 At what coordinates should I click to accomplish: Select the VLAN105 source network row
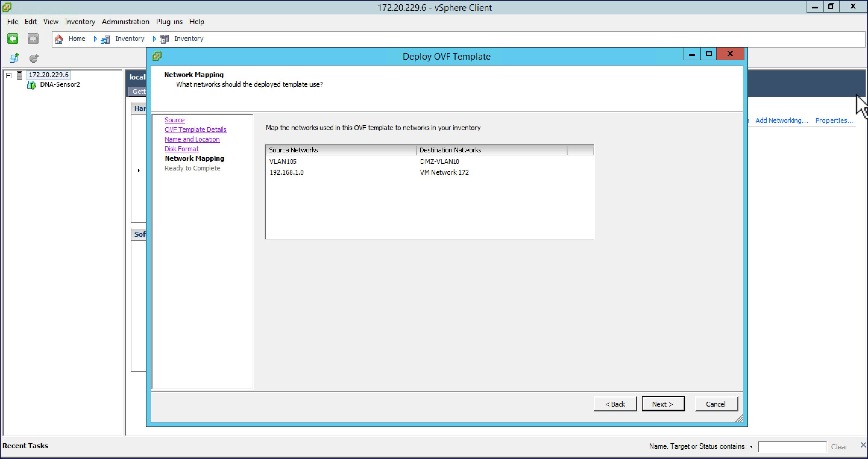(x=283, y=162)
